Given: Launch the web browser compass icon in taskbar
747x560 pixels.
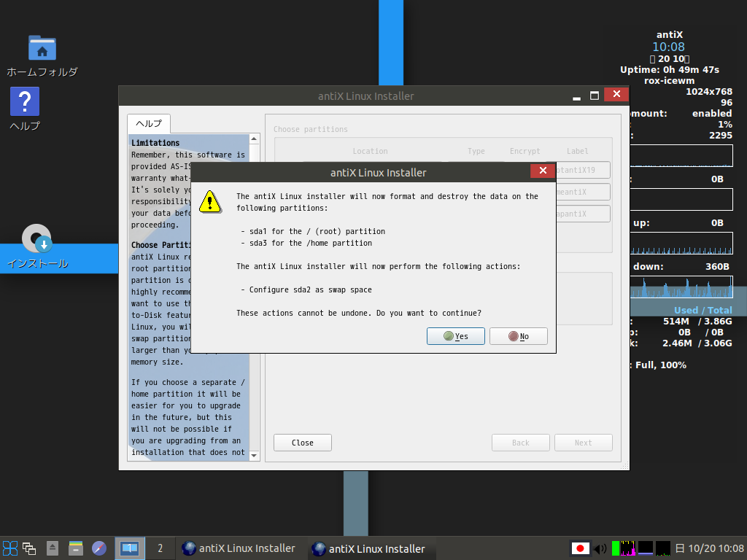Looking at the screenshot, I should (x=99, y=548).
